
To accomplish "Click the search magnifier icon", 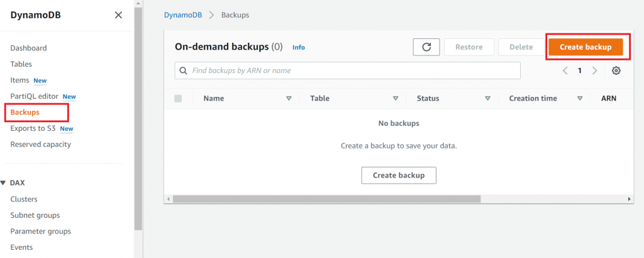I will point(184,70).
